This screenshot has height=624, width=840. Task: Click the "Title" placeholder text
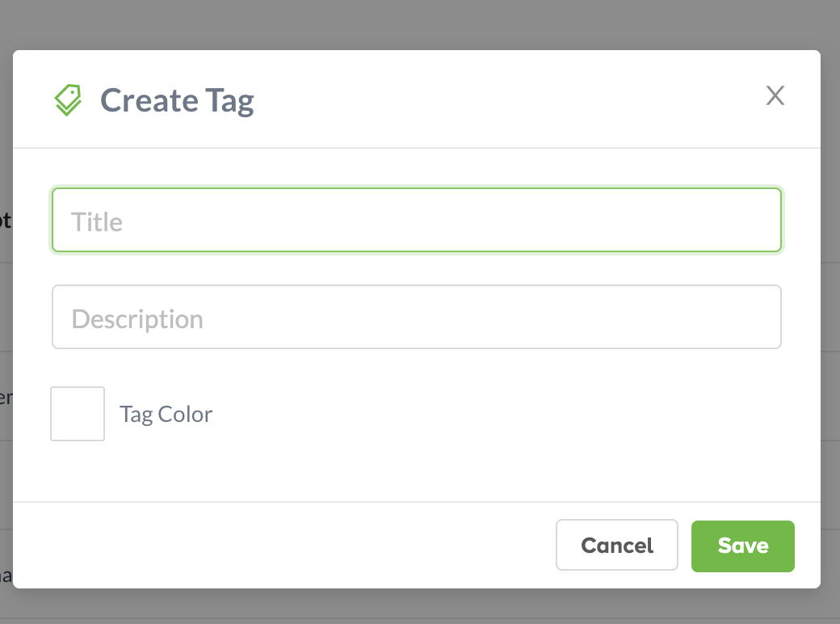pyautogui.click(x=97, y=221)
